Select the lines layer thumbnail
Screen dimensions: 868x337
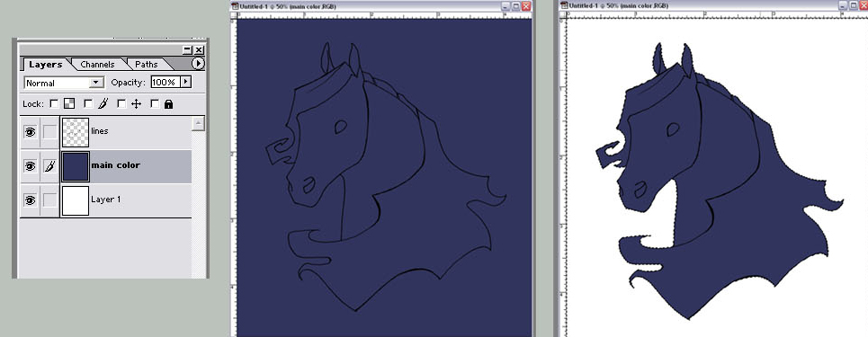(76, 132)
